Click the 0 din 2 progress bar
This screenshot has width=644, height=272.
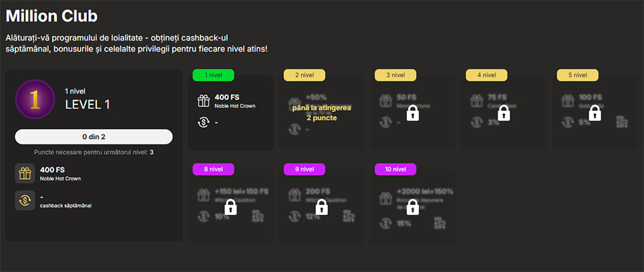pos(94,137)
